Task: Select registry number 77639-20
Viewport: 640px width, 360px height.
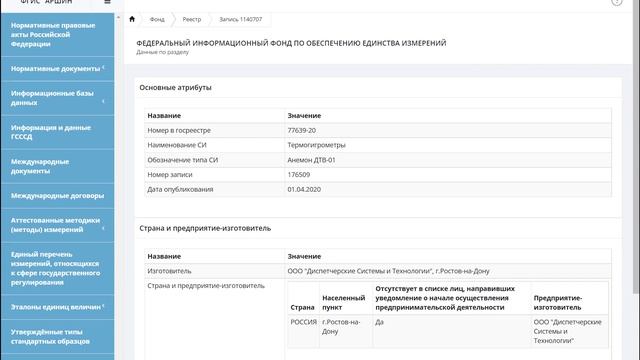Action: 302,130
